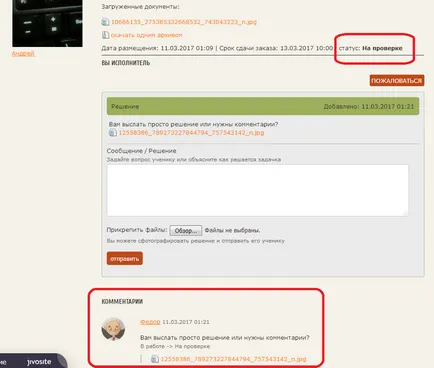The height and width of the screenshot is (368, 434).
Task: Click the ВЫ ИСПОЛНИТЕЛЬ heading
Action: [126, 63]
